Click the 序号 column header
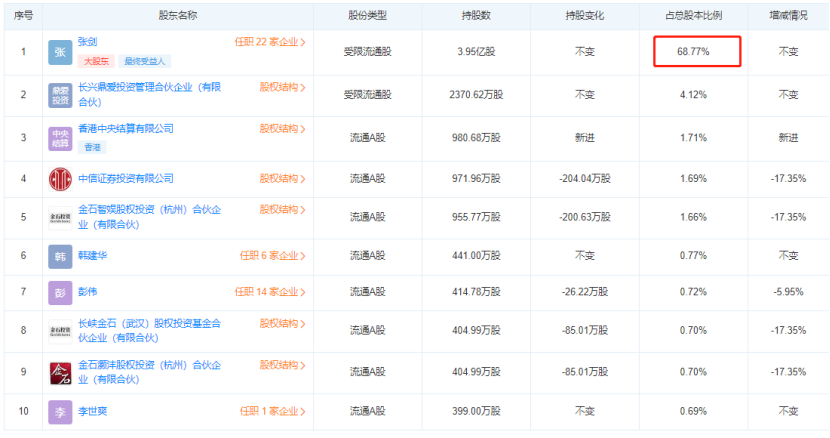830x438 pixels. tap(23, 16)
